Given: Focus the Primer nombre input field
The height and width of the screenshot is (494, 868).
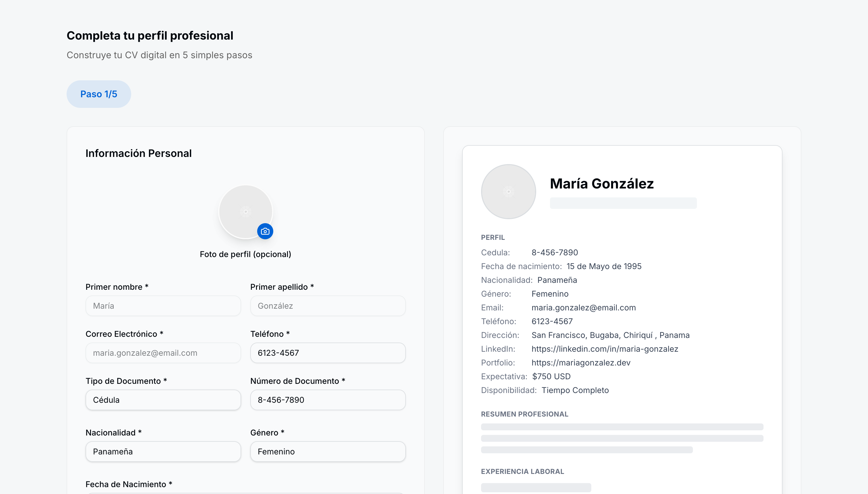Looking at the screenshot, I should (x=163, y=306).
